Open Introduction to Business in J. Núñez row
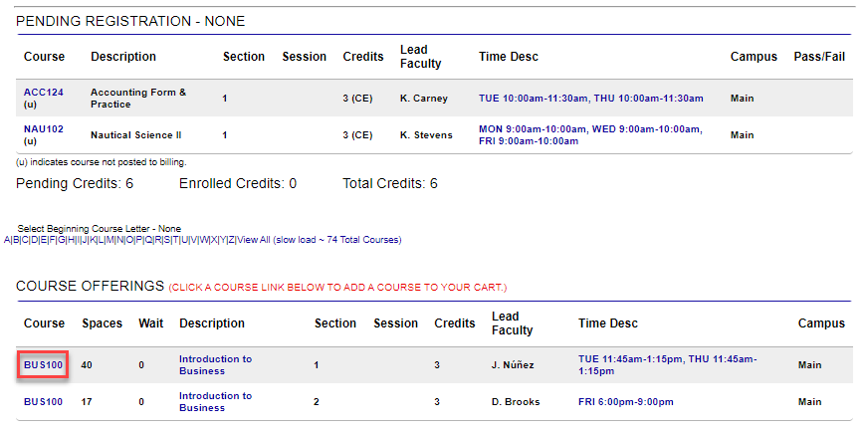Screen dimensions: 868x430 (215, 365)
